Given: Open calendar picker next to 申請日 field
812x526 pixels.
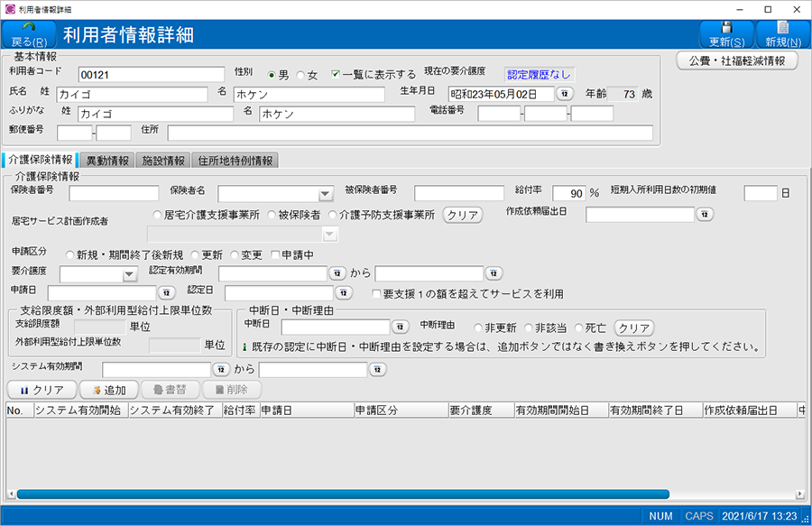Looking at the screenshot, I should click(x=167, y=292).
